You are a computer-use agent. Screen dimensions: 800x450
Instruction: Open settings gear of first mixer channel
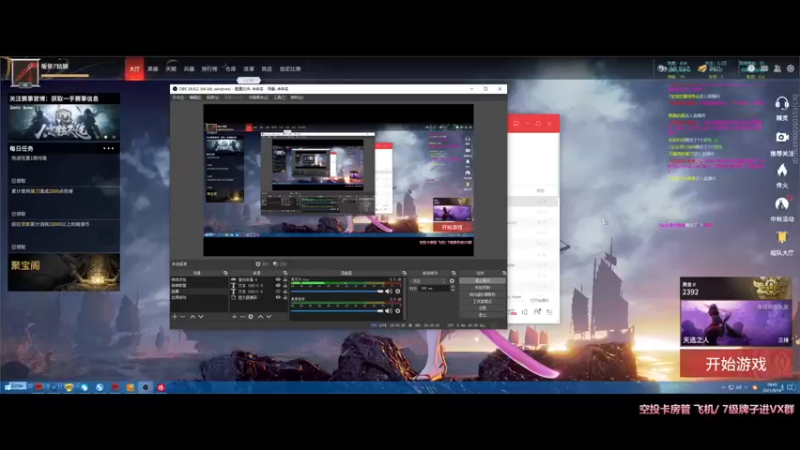click(x=397, y=291)
